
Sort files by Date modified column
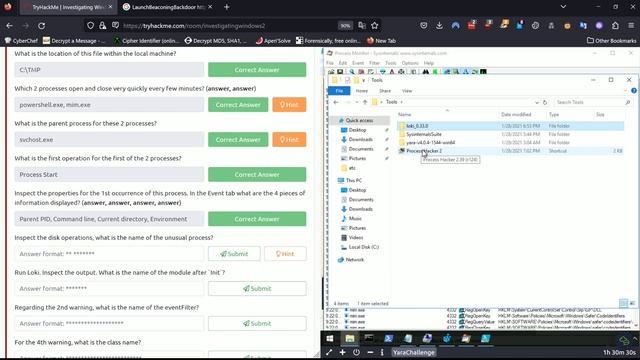point(516,115)
